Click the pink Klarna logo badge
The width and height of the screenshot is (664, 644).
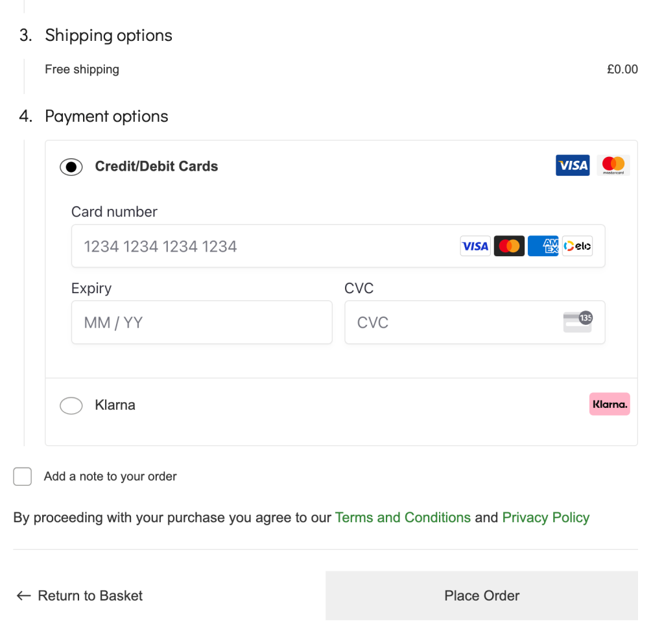(x=610, y=404)
